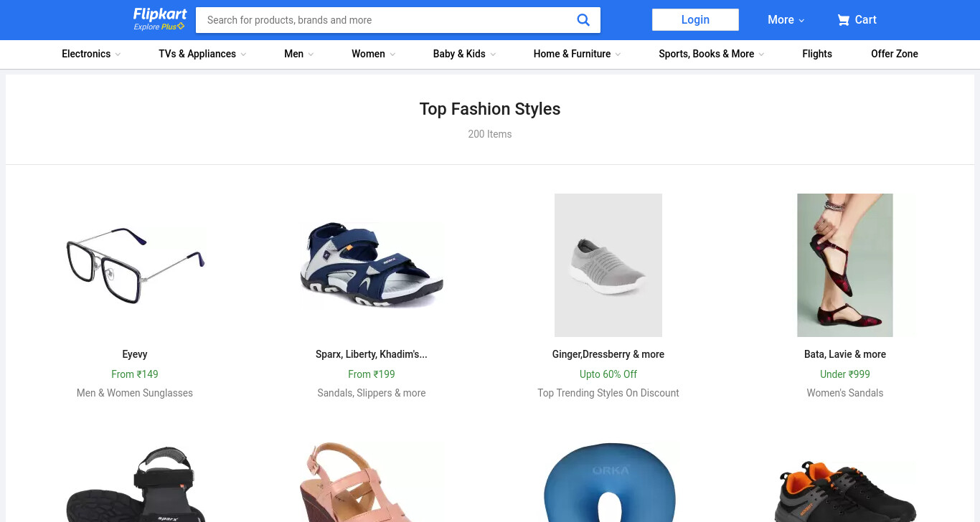Expand the Home & Furniture menu
Image resolution: width=980 pixels, height=522 pixels.
point(577,54)
